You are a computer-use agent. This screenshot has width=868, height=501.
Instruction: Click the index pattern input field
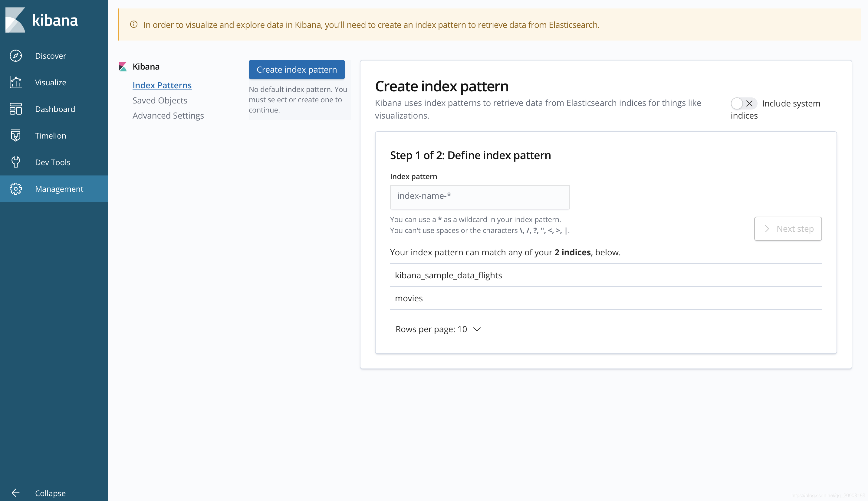coord(480,196)
